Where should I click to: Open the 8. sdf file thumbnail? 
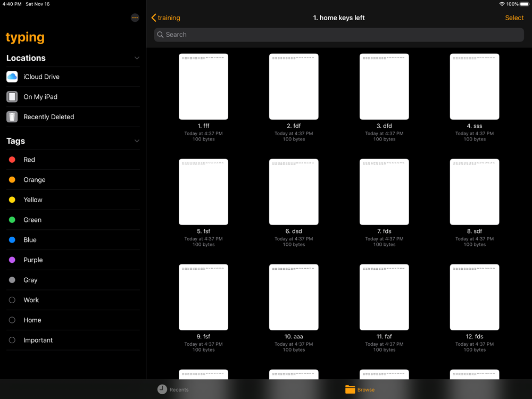(x=475, y=192)
